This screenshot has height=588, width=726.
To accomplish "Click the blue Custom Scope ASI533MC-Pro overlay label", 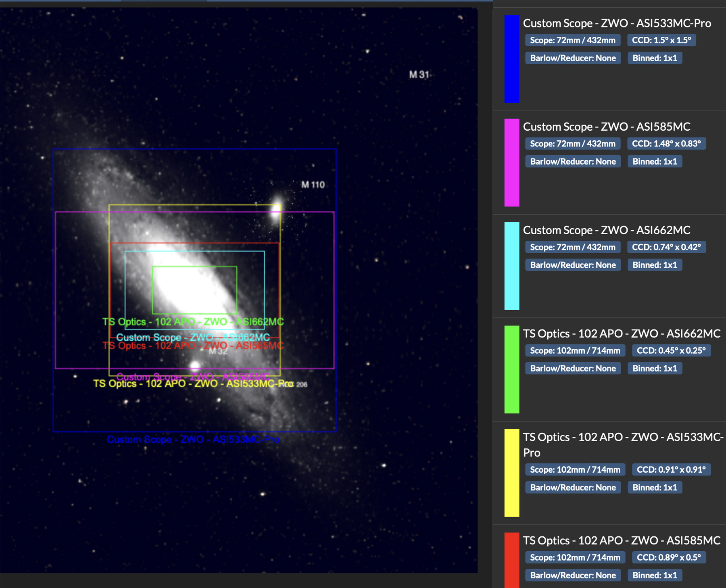I will click(x=193, y=440).
